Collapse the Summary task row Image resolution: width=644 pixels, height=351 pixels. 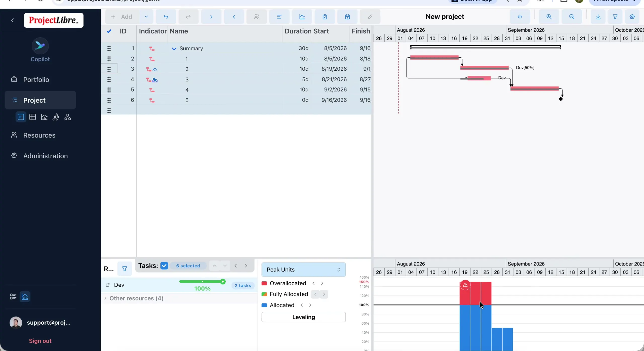[x=174, y=49]
